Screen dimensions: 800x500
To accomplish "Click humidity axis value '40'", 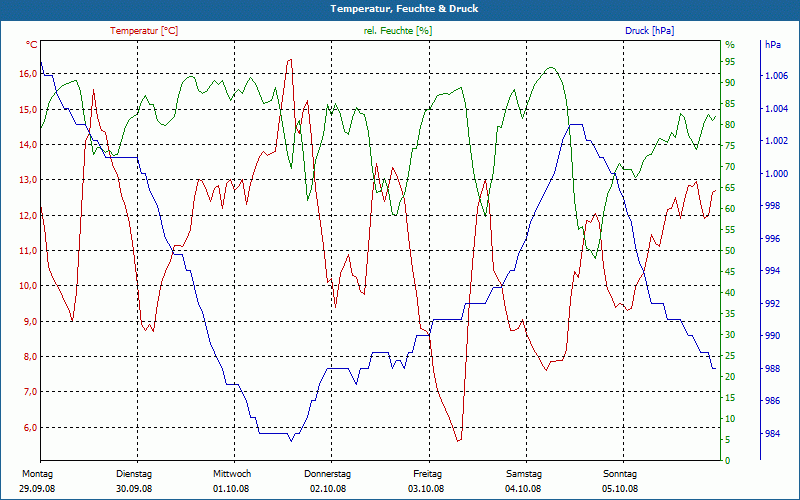I will (x=731, y=293).
